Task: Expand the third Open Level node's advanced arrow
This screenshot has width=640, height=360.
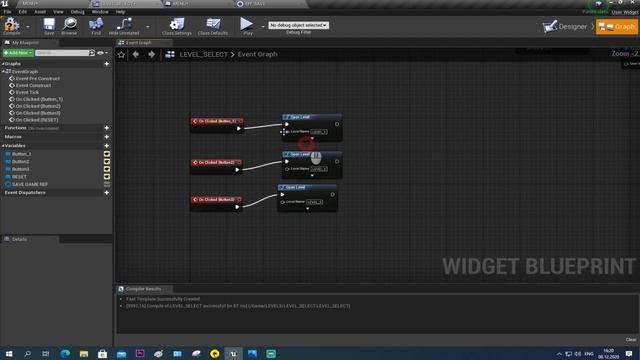Action: (x=307, y=209)
